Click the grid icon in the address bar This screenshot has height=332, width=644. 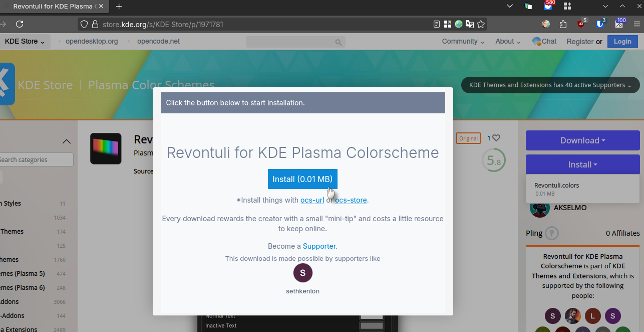point(448,24)
